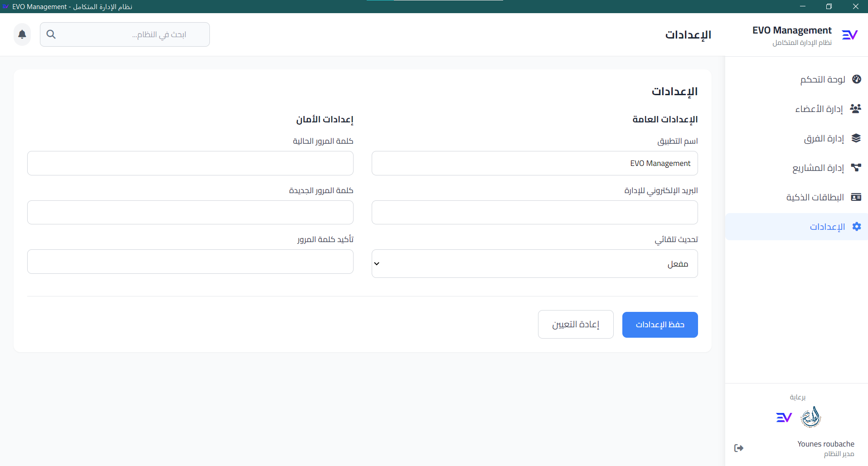Click the admin email input field
Screen dimensions: 868x466
point(534,212)
